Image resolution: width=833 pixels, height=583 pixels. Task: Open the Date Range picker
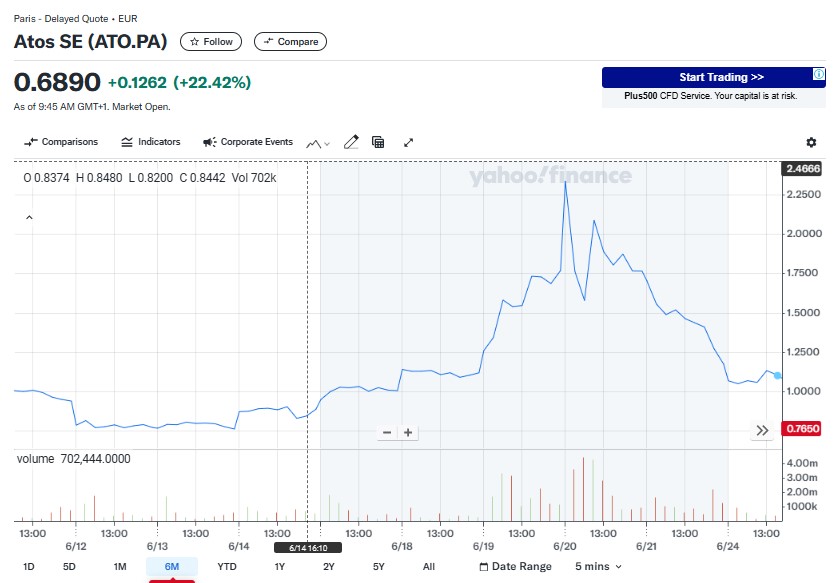click(515, 567)
